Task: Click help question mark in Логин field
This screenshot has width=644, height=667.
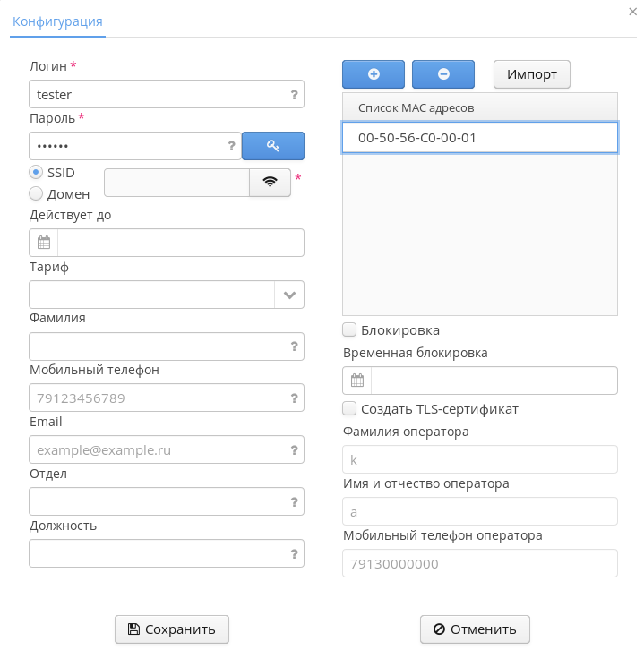Action: coord(294,94)
